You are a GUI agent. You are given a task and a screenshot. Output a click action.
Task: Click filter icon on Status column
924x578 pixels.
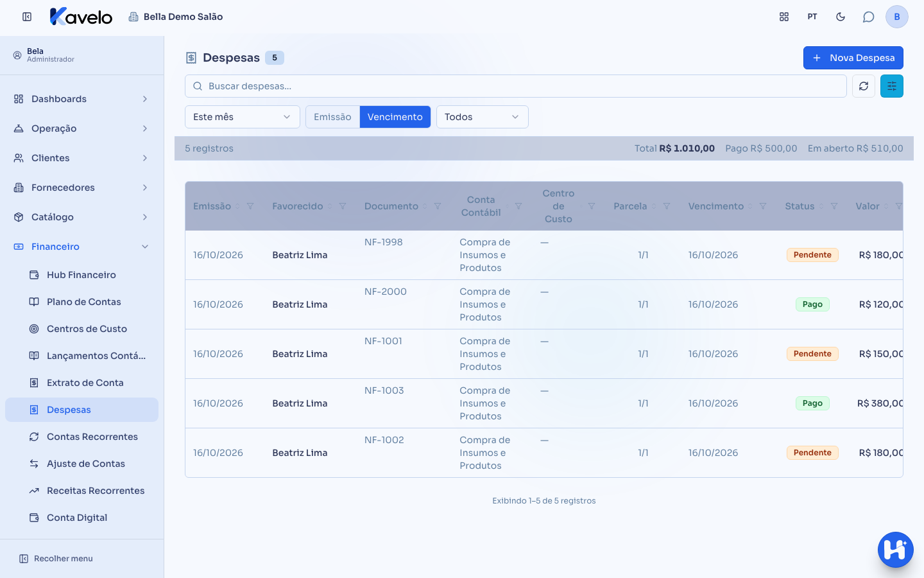click(834, 206)
